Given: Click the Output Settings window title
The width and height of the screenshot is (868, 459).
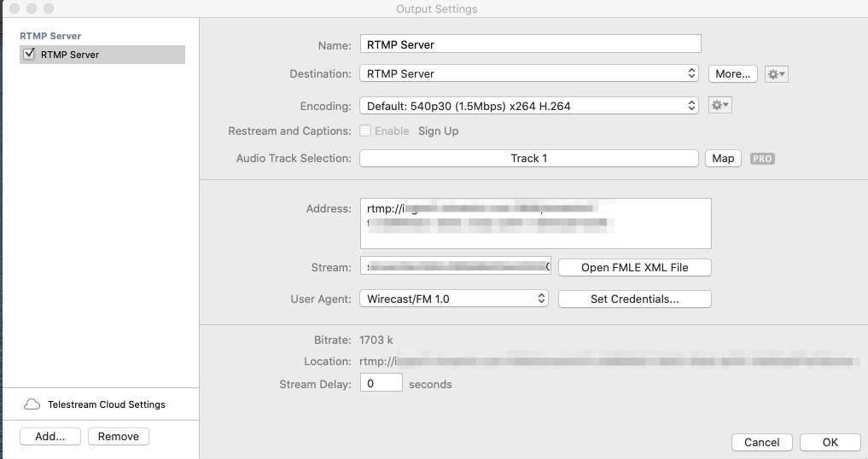Looking at the screenshot, I should [x=436, y=9].
